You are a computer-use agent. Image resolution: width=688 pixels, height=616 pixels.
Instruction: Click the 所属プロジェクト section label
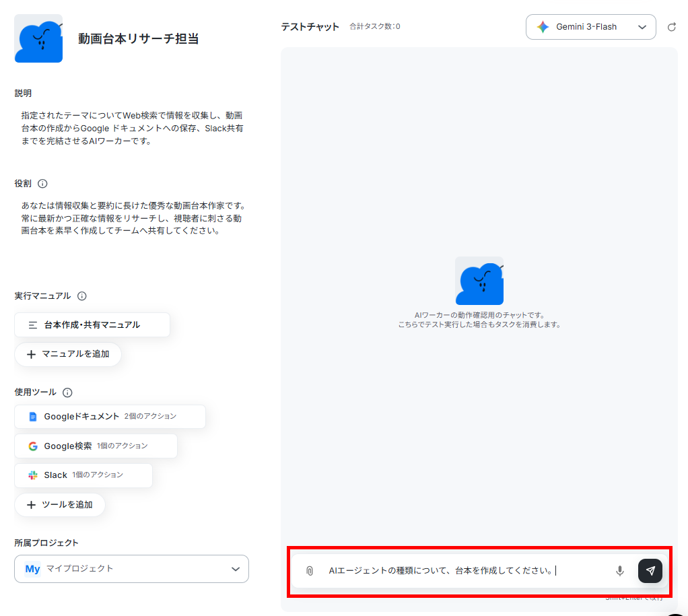[x=46, y=543]
